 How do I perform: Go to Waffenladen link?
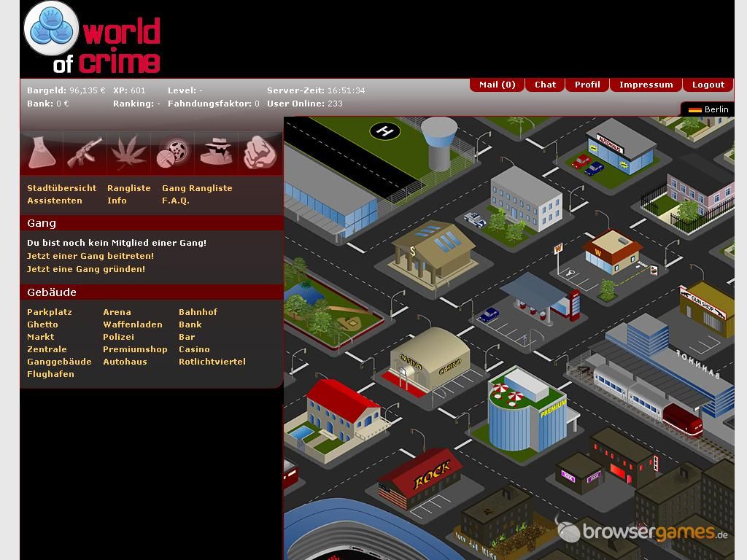[x=133, y=324]
